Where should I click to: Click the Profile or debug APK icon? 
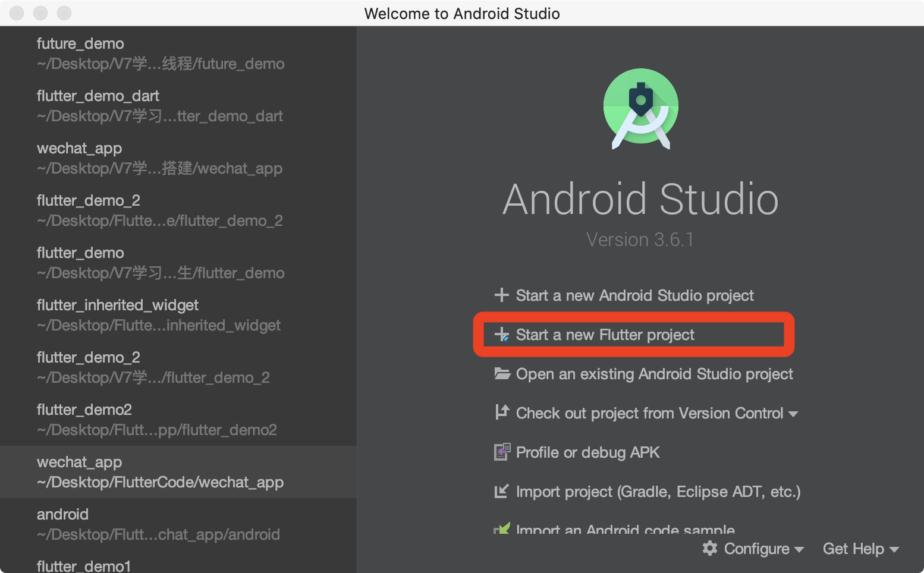pos(502,452)
